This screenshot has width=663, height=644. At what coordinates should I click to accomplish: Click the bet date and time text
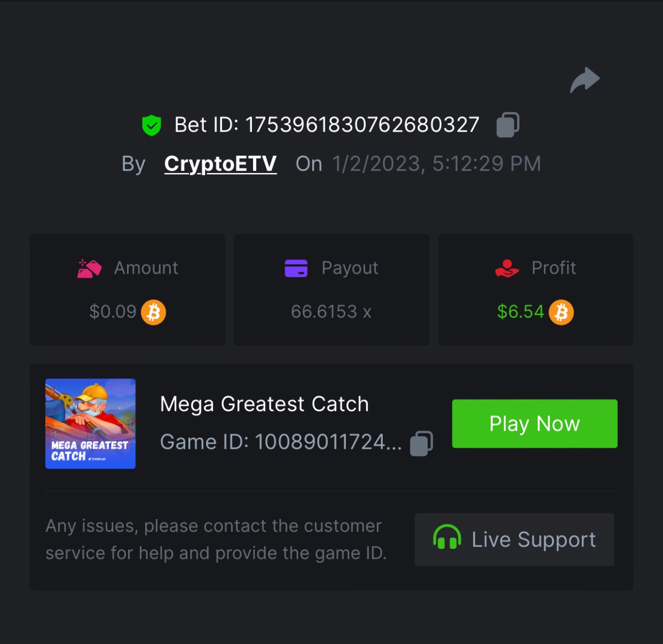pyautogui.click(x=436, y=164)
